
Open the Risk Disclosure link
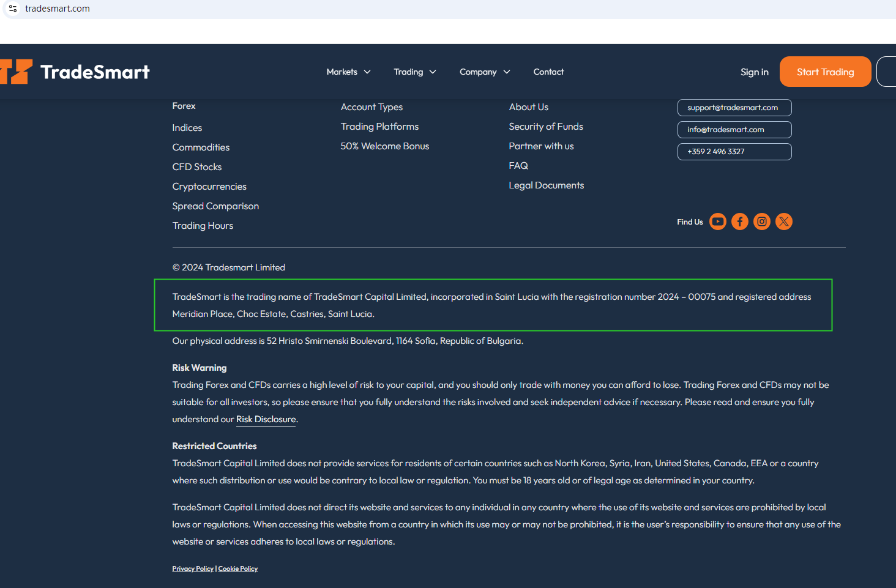(266, 419)
